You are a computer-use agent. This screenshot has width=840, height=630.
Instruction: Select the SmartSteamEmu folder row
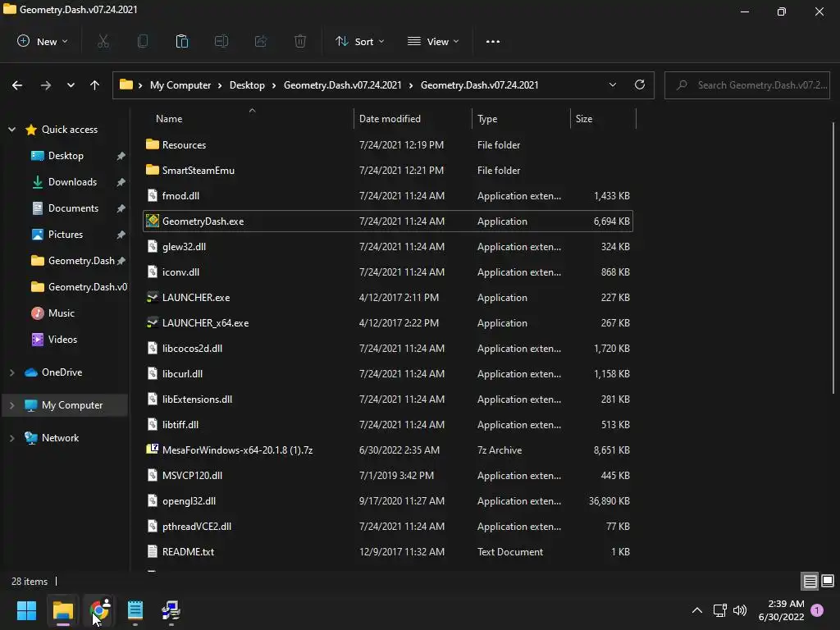388,171
